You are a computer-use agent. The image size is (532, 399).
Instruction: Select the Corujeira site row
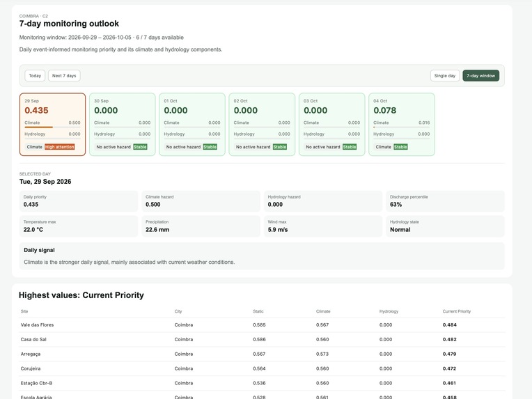[x=262, y=369]
